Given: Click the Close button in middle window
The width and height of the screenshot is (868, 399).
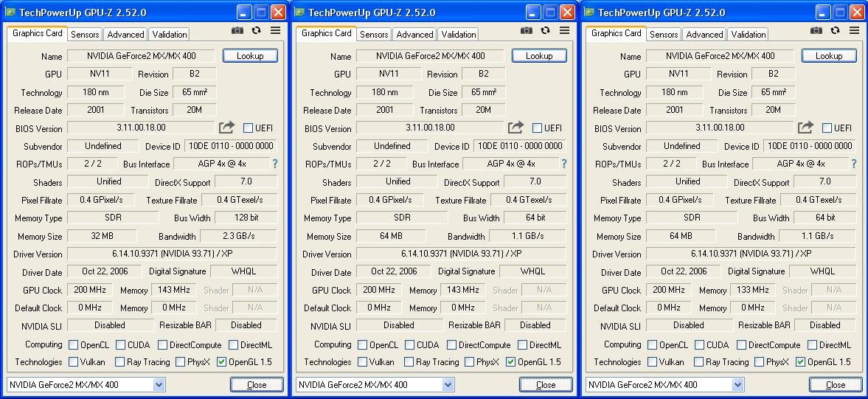Looking at the screenshot, I should click(546, 384).
